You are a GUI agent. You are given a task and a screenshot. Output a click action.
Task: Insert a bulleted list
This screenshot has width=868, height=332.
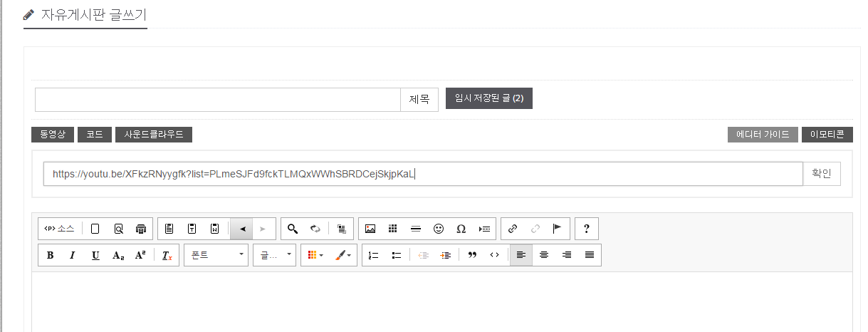click(397, 255)
